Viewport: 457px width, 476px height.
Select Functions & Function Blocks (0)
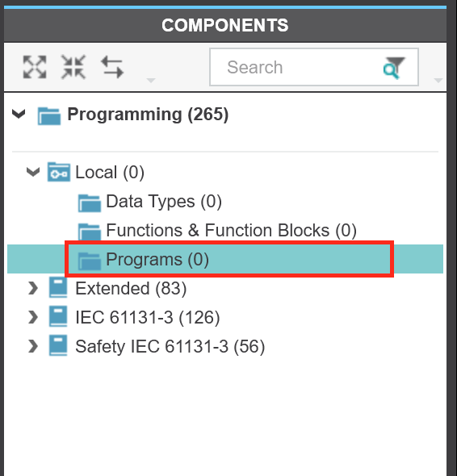tap(231, 231)
